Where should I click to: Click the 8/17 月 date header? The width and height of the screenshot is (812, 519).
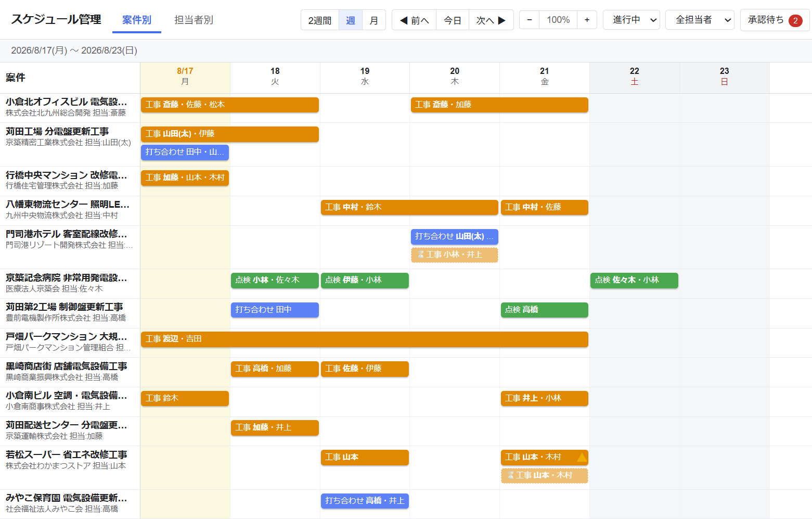click(x=185, y=77)
